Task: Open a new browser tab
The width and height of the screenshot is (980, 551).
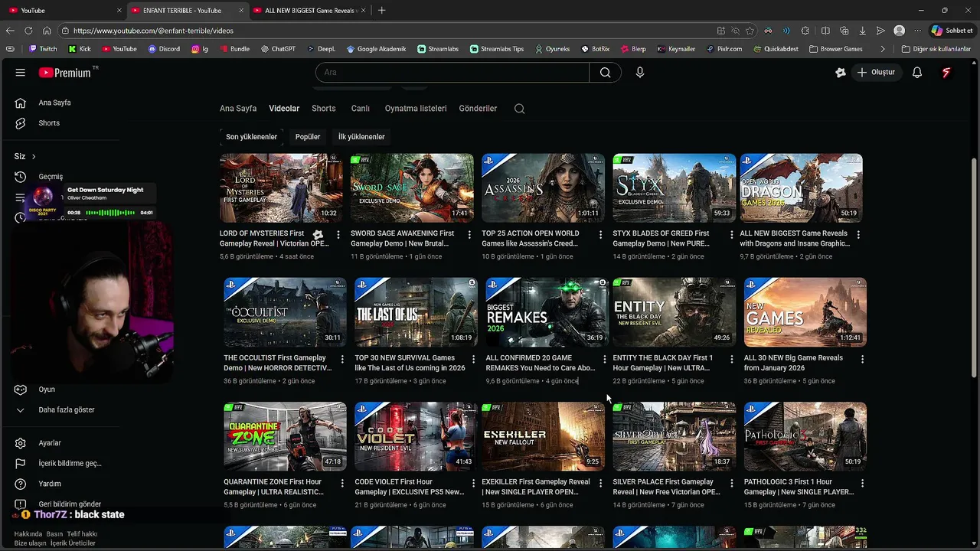Action: 381,10
